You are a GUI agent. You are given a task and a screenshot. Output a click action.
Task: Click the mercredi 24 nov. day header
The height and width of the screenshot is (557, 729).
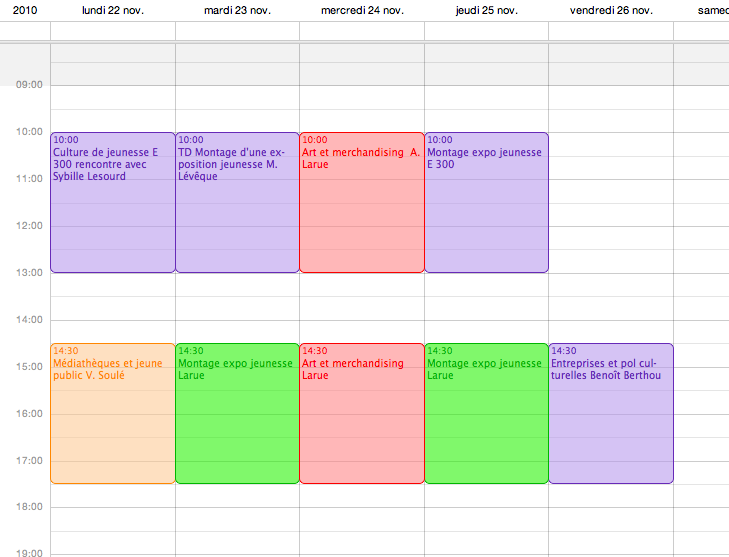pos(362,10)
